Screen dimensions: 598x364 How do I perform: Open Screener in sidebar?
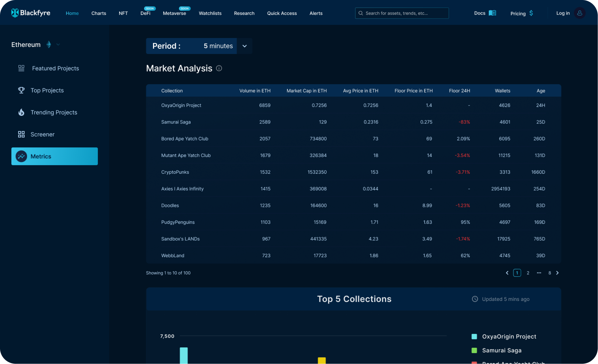pos(42,134)
